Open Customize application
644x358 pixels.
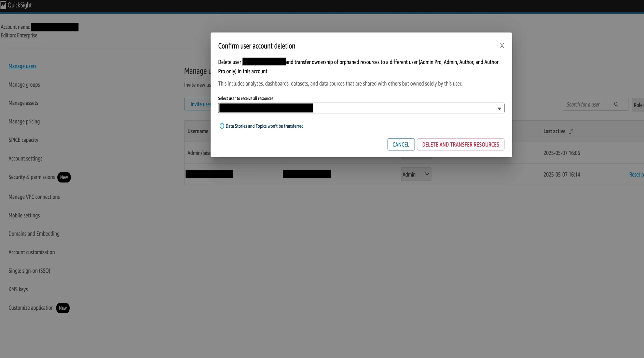pos(31,308)
